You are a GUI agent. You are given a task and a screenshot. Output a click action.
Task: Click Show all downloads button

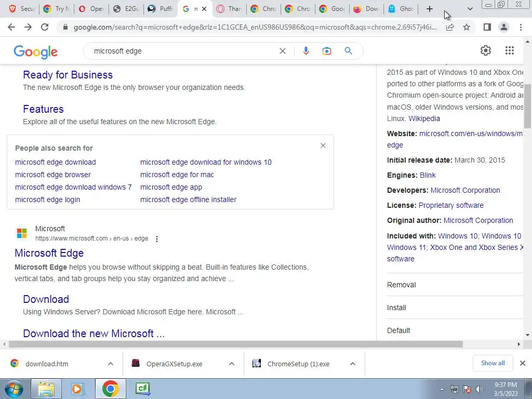(493, 363)
